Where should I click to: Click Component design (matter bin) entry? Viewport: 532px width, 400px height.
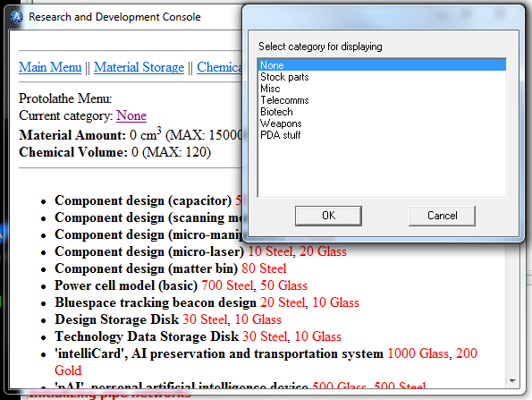point(147,268)
